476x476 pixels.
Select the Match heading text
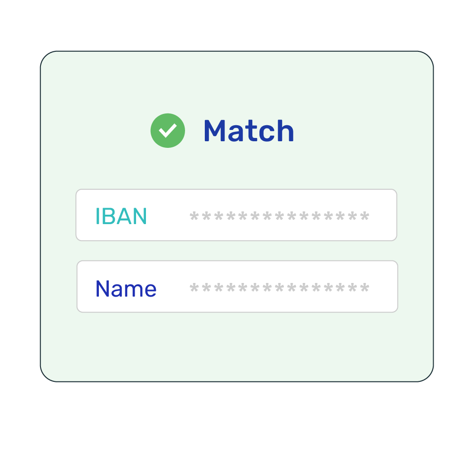tap(249, 131)
